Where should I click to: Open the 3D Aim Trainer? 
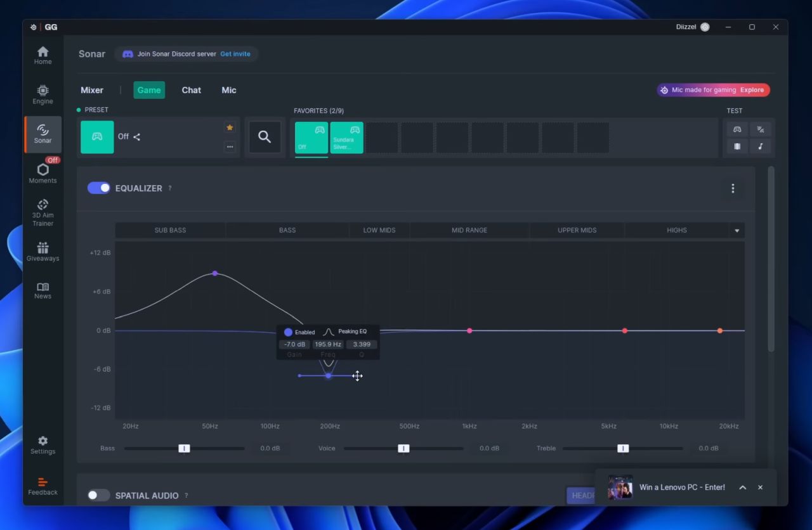[43, 212]
